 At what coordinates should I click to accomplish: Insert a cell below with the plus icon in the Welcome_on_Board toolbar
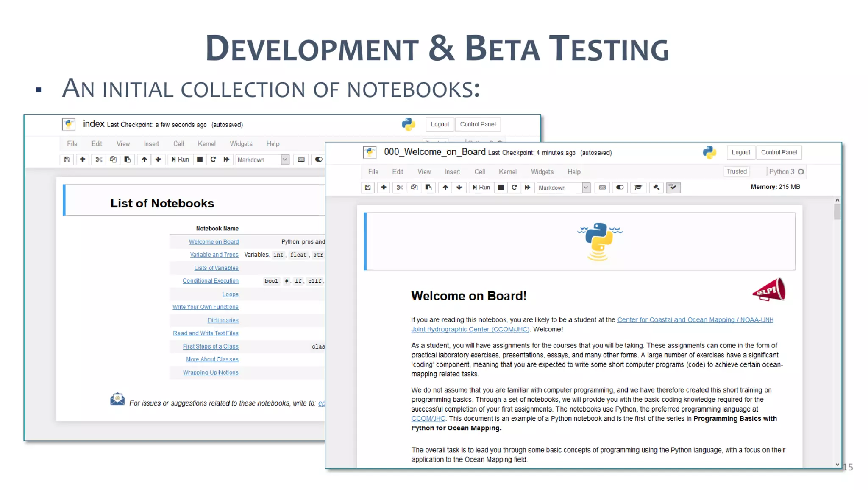pyautogui.click(x=384, y=188)
